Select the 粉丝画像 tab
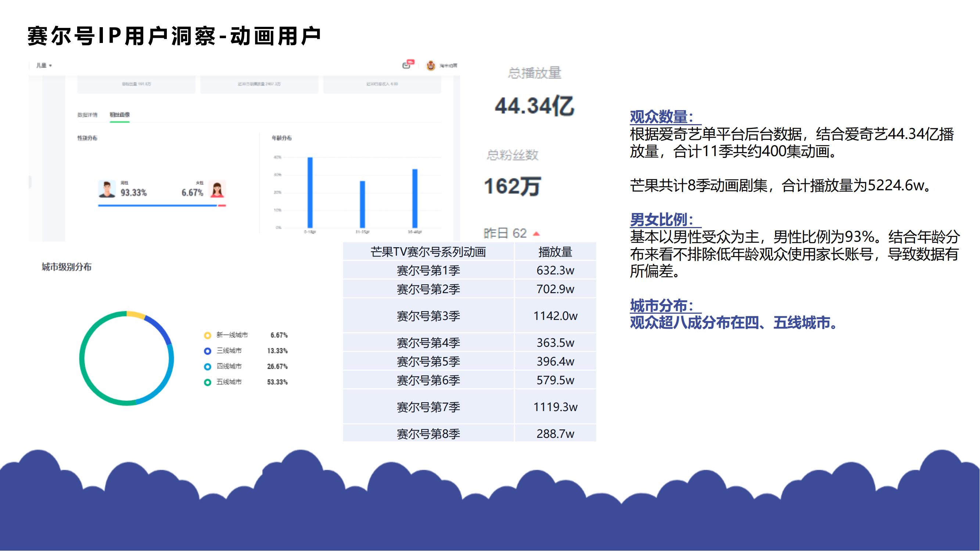The height and width of the screenshot is (551, 980). [119, 115]
